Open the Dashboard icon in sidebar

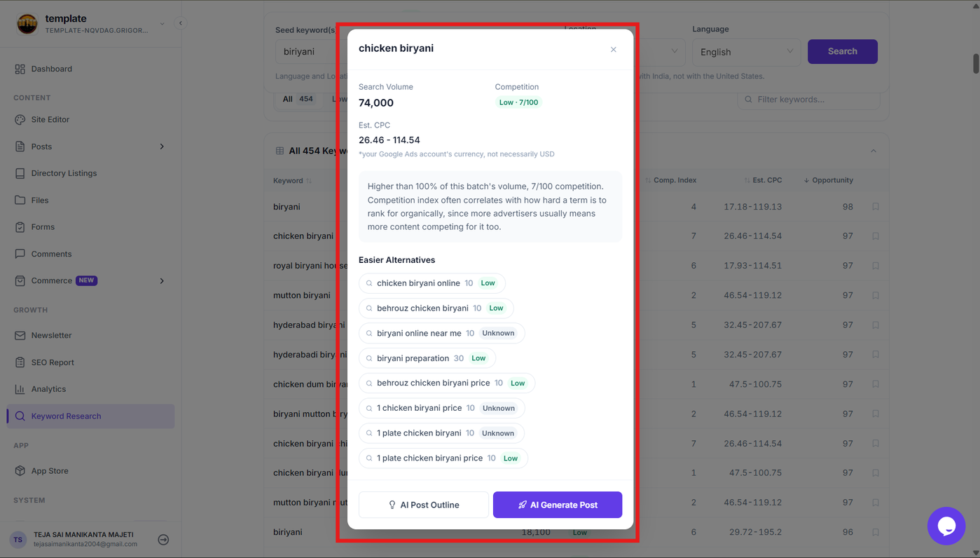tap(20, 69)
